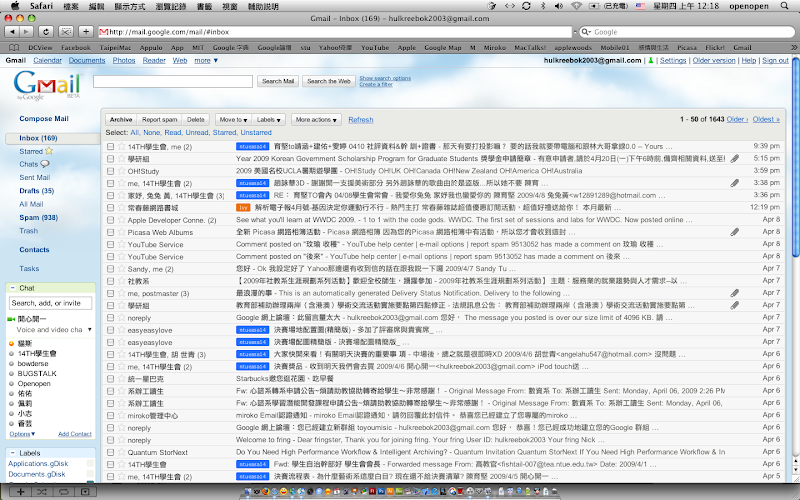The width and height of the screenshot is (800, 500).
Task: Open the volume menu bar icon
Action: coord(559,6)
